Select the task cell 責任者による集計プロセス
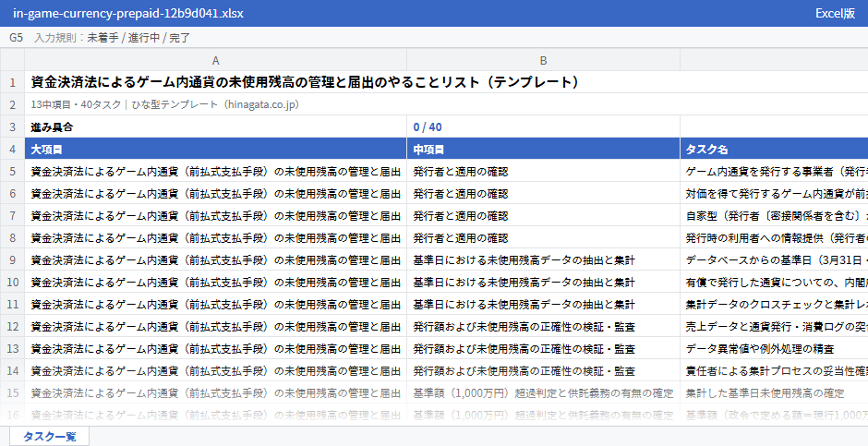The width and height of the screenshot is (868, 446). [774, 370]
